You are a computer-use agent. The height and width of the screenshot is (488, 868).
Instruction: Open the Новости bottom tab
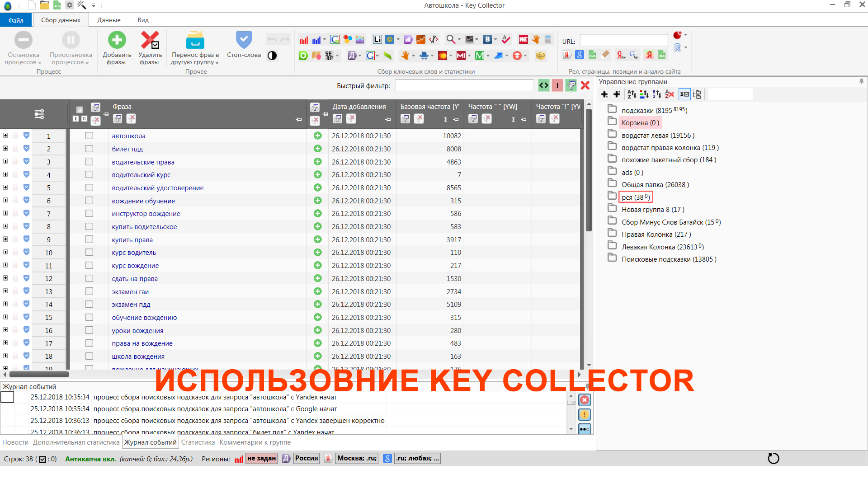click(x=15, y=442)
